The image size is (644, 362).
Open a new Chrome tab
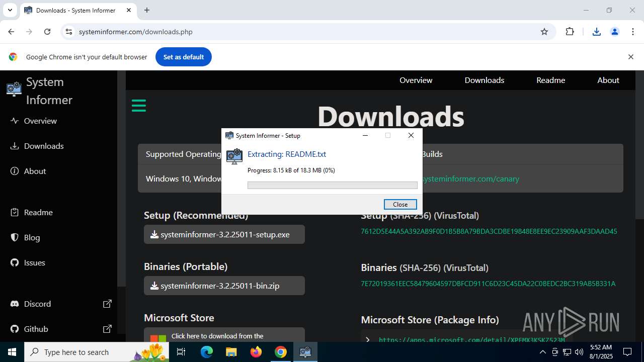point(147,10)
